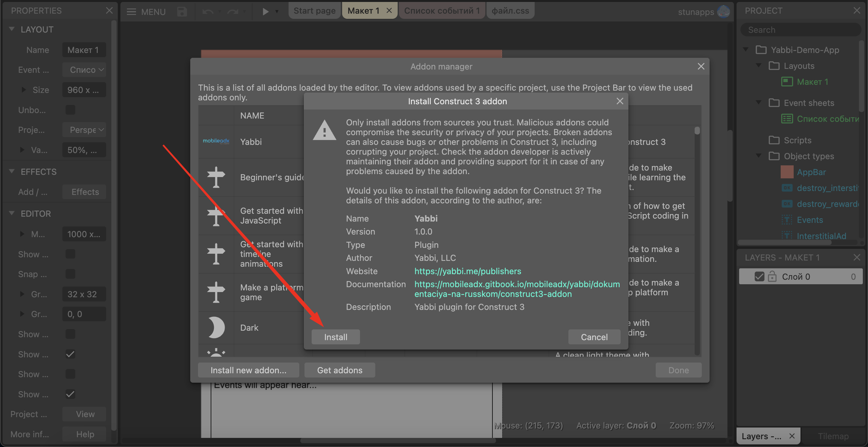Click the Install button
The height and width of the screenshot is (447, 868).
pos(335,337)
